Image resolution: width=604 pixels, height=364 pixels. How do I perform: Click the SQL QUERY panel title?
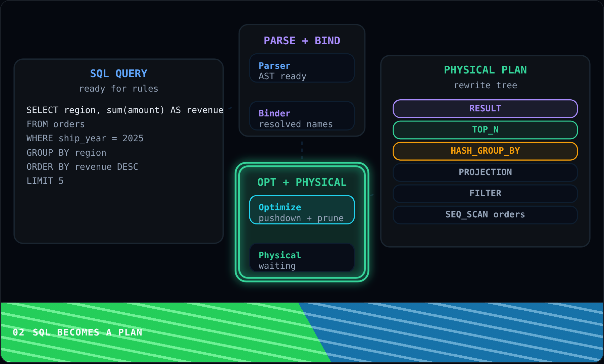[119, 73]
